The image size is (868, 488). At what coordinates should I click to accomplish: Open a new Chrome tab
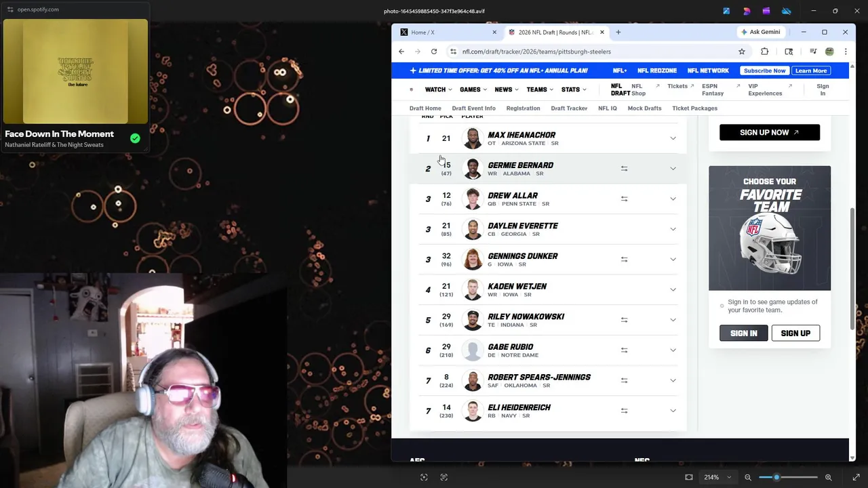[618, 32]
